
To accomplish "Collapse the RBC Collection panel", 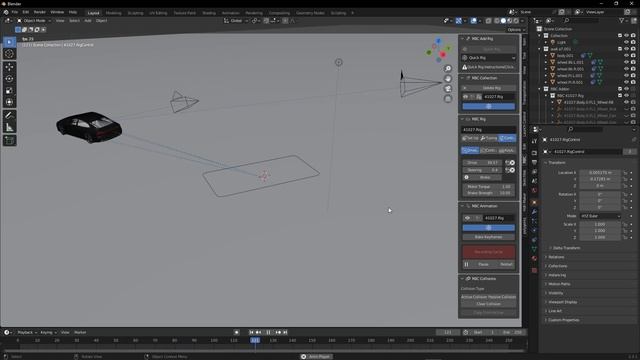I will point(463,78).
